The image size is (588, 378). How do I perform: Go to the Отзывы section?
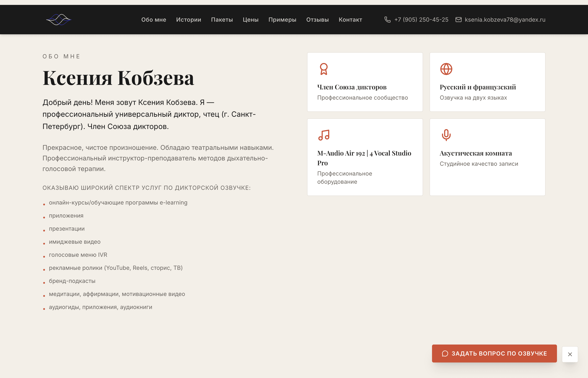[317, 20]
